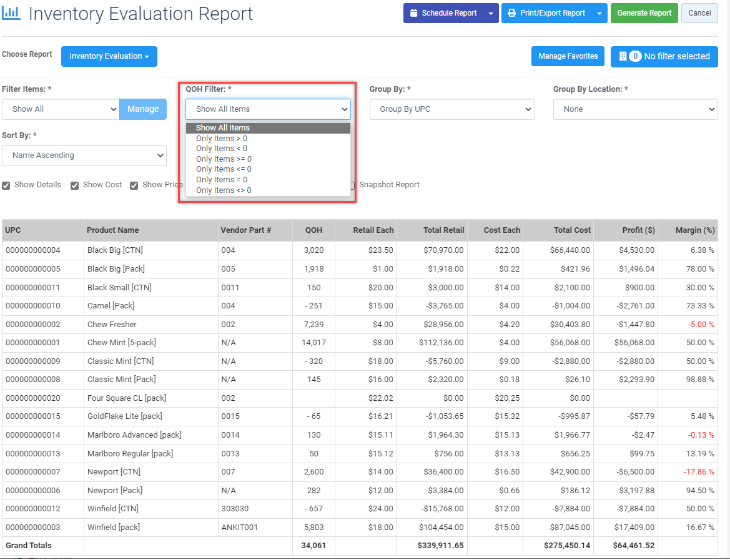Image resolution: width=730 pixels, height=560 pixels.
Task: Click the No filter selected button
Action: (664, 56)
